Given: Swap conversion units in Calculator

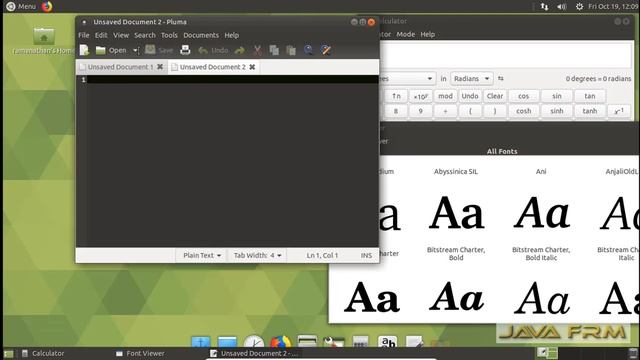Looking at the screenshot, I should pyautogui.click(x=501, y=78).
